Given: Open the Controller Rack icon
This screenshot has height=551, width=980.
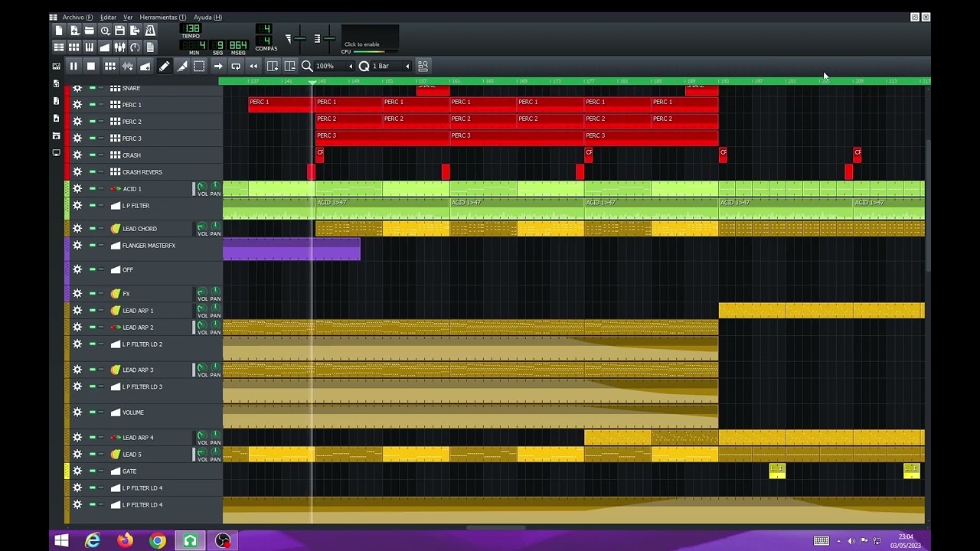Looking at the screenshot, I should (135, 47).
